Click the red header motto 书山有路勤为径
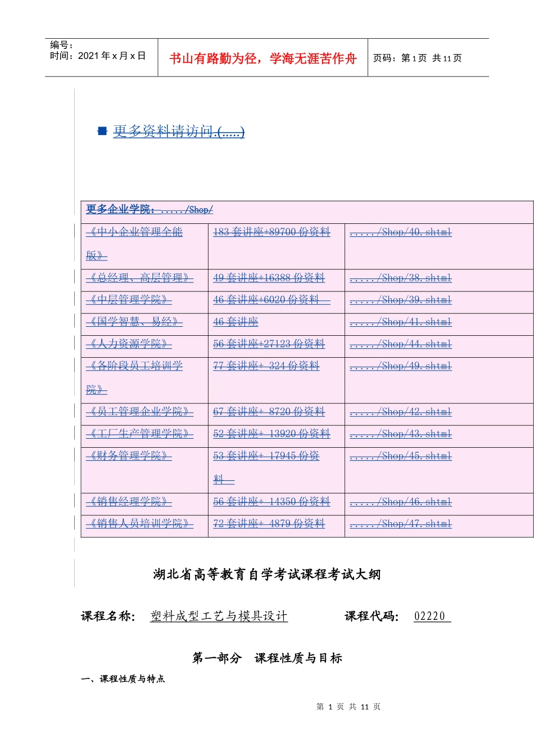The width and height of the screenshot is (534, 756). point(263,58)
